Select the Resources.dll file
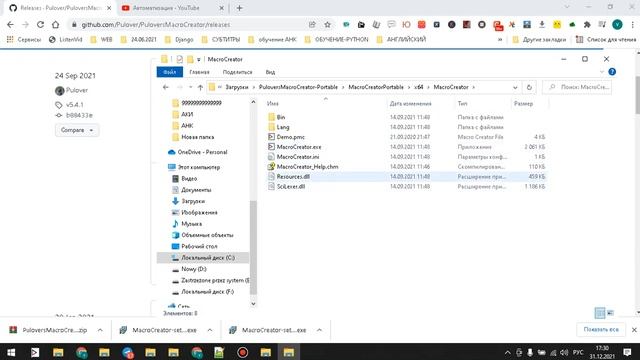Viewport: 640px width, 360px height. point(293,176)
